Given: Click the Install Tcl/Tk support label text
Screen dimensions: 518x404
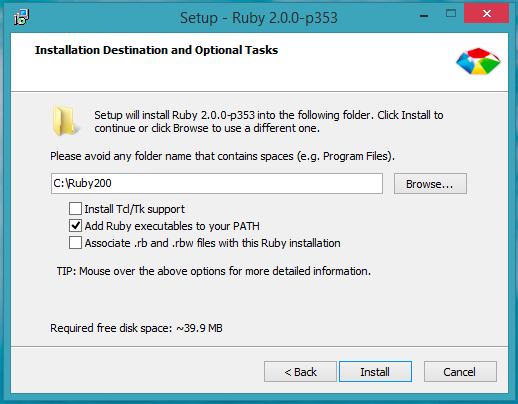Looking at the screenshot, I should click(x=134, y=209).
